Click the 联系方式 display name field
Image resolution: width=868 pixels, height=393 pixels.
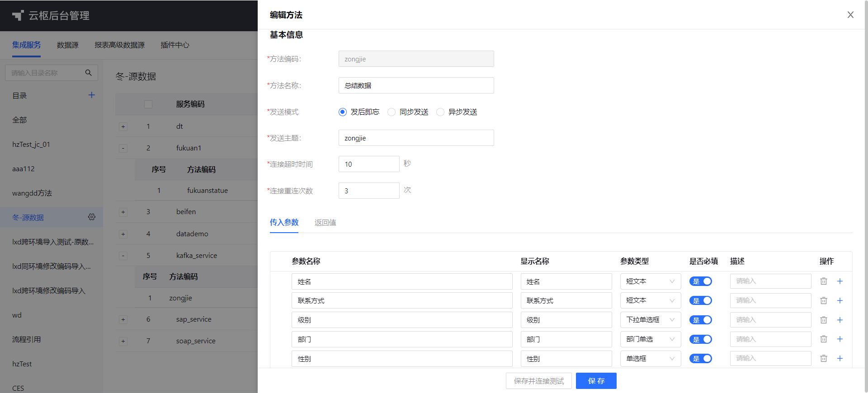[566, 300]
